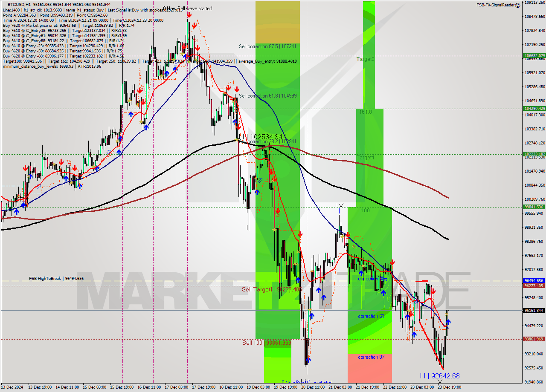Image resolution: width=546 pixels, height=392 pixels.
Task: Click the '91940.860' price axis label
Action: tap(534, 382)
